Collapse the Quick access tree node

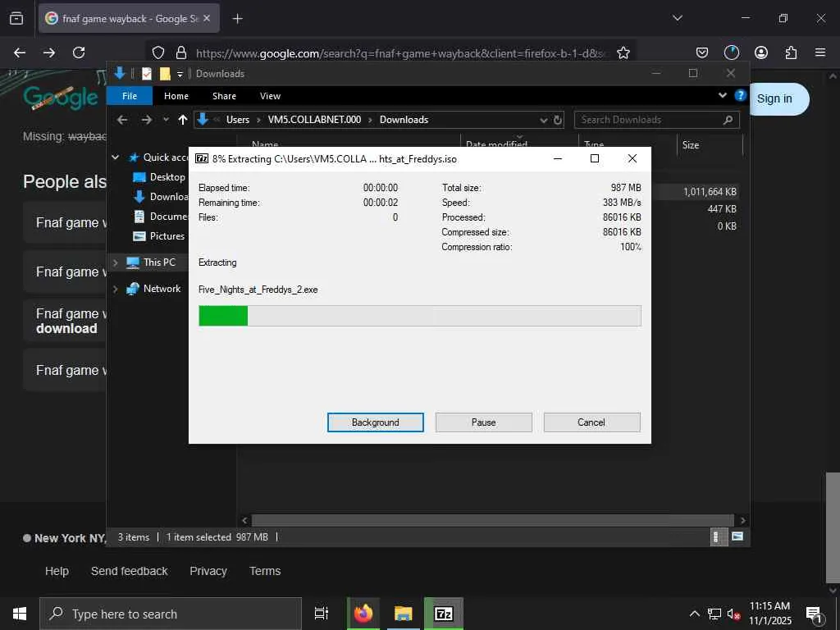click(x=115, y=157)
